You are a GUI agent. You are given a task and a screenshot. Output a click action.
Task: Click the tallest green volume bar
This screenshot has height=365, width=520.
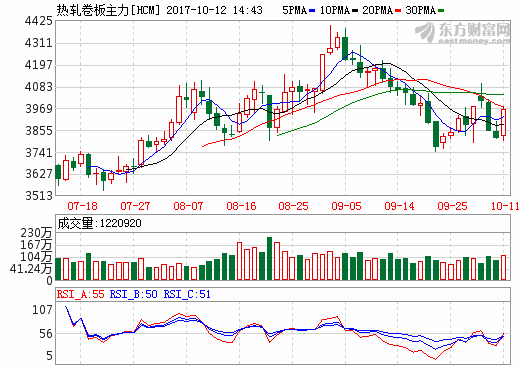270,258
